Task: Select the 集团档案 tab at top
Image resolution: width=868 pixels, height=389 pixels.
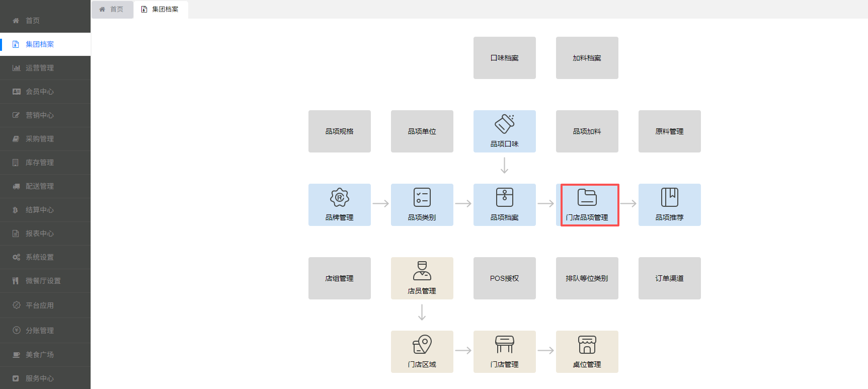Action: [161, 10]
